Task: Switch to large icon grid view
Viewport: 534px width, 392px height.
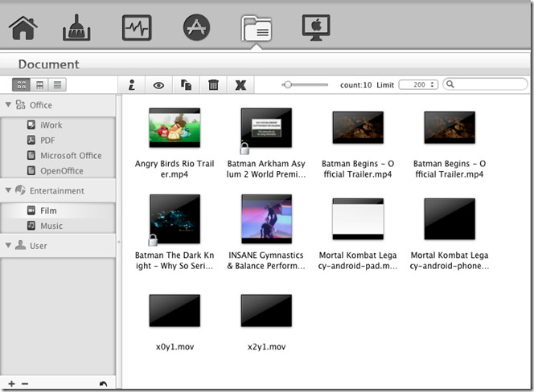Action: pos(21,84)
